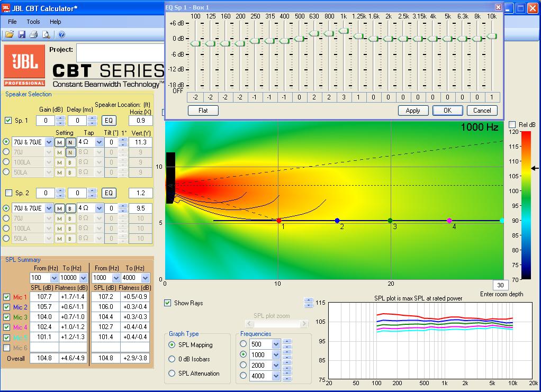The width and height of the screenshot is (541, 392).
Task: Print using the printer toolbar icon
Action: (x=33, y=34)
